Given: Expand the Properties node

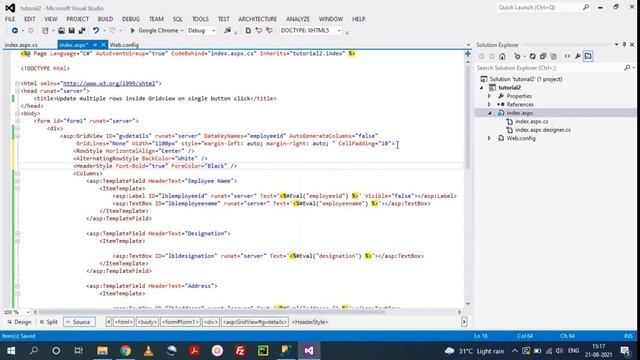Looking at the screenshot, I should (x=489, y=96).
